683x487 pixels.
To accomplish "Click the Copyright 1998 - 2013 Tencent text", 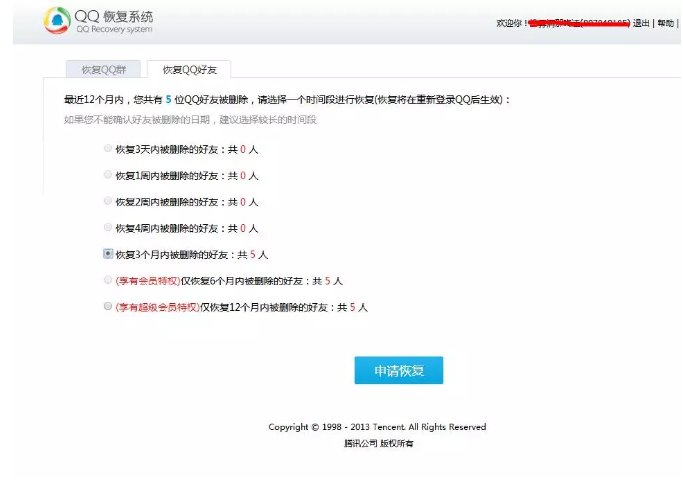I will click(x=377, y=427).
